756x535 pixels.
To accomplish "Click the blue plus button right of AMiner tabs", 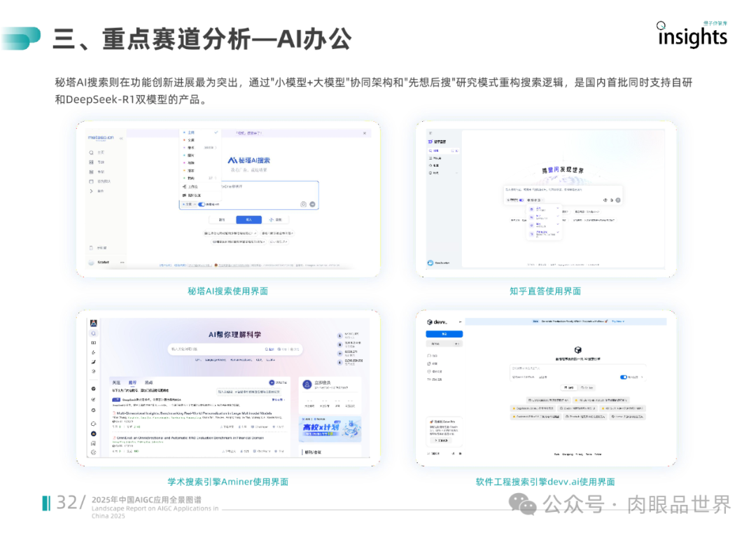I will pyautogui.click(x=272, y=382).
